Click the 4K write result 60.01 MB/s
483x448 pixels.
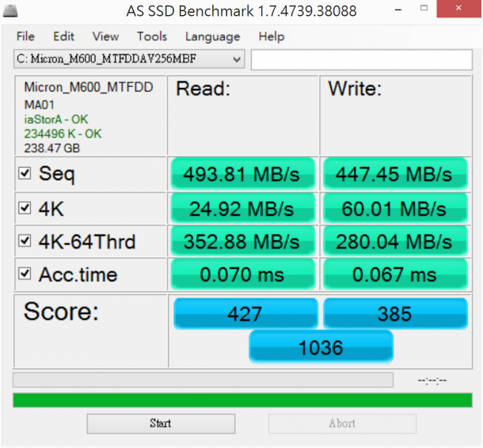[x=396, y=208]
